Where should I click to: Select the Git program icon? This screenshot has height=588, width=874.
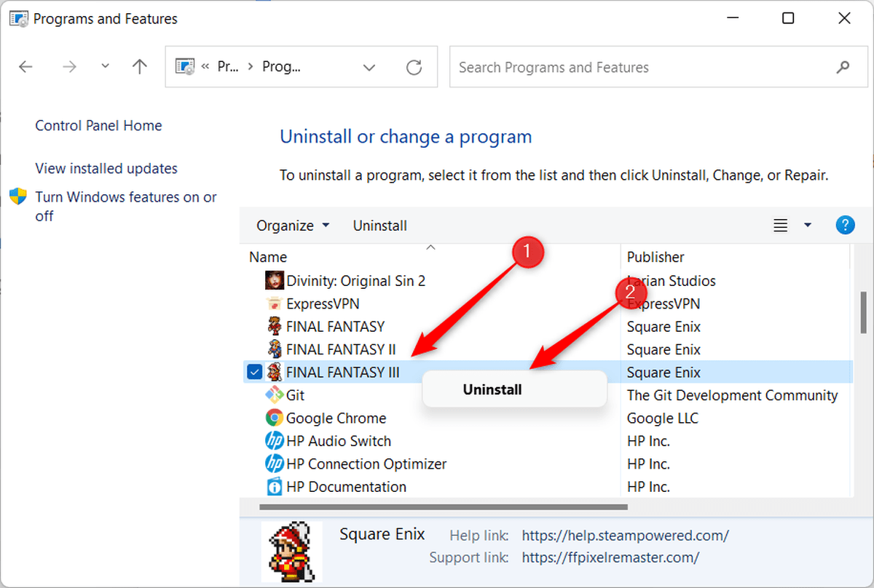point(275,395)
